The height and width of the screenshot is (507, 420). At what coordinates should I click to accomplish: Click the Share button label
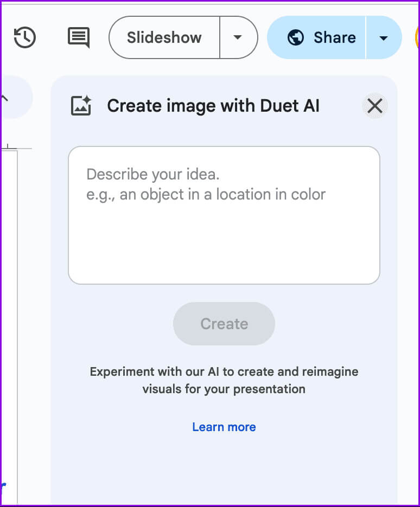(x=334, y=37)
